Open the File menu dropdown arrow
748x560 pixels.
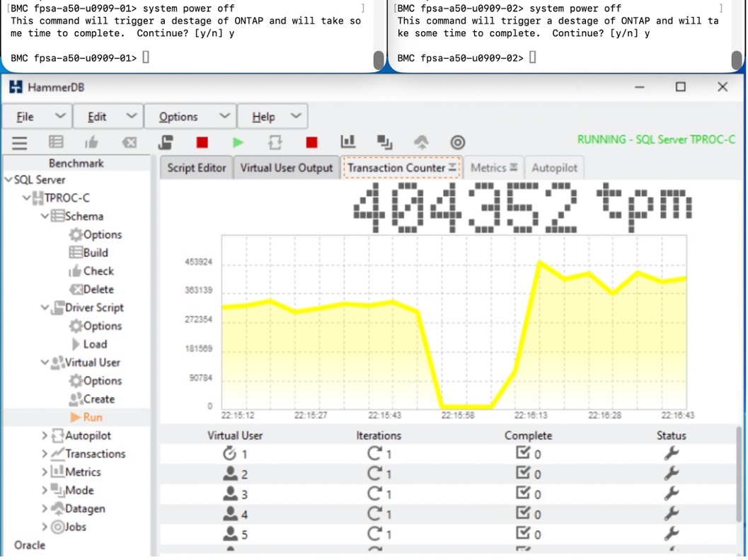(60, 116)
